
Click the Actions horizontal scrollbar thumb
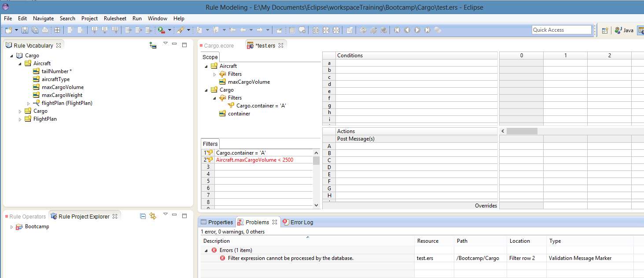tap(522, 131)
